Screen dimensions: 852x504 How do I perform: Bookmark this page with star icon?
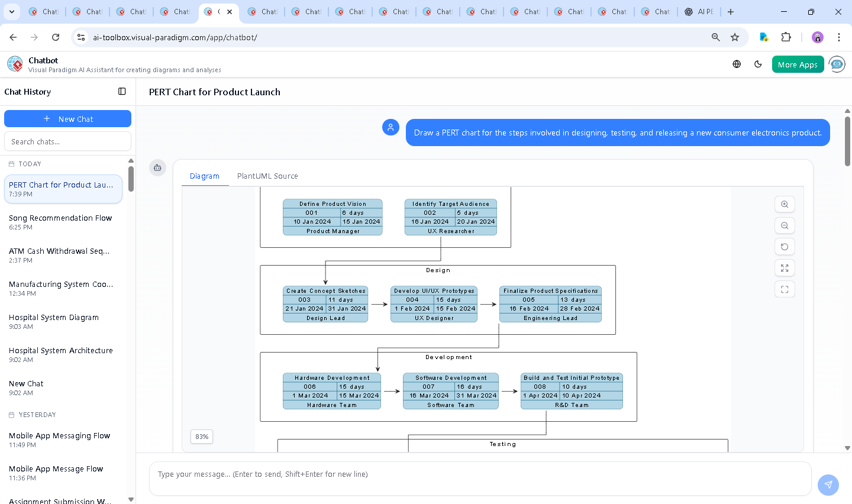[x=735, y=37]
